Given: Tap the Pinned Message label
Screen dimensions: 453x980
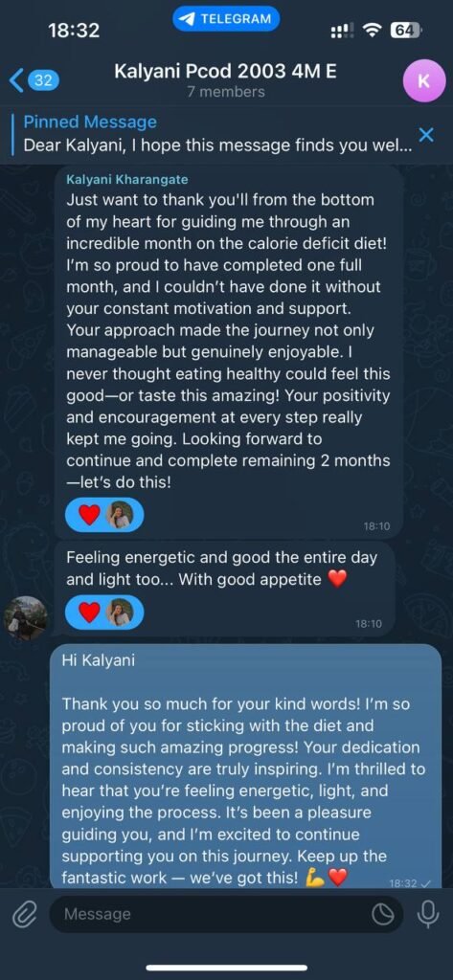Looking at the screenshot, I should pyautogui.click(x=90, y=122).
